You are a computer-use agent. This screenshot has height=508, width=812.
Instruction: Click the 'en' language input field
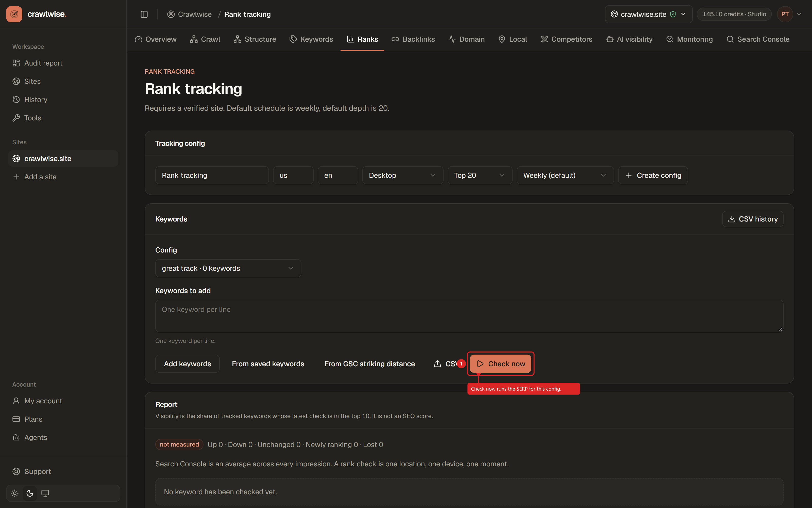tap(338, 175)
